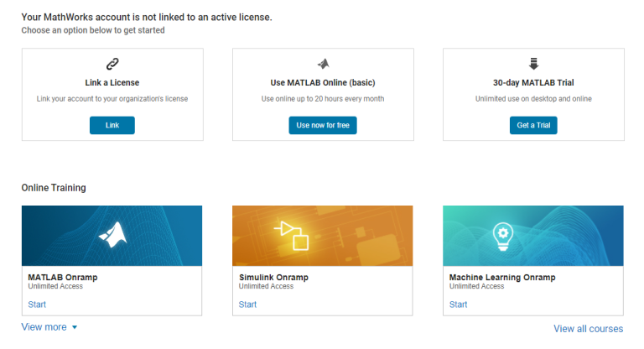Start the Machine Learning Onramp course
This screenshot has height=349, width=644.
[459, 305]
